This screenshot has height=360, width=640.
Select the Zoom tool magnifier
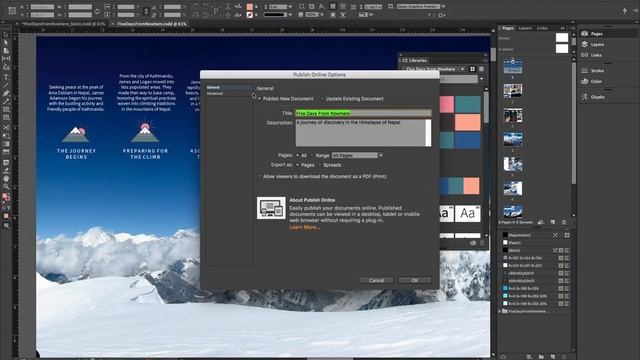click(x=6, y=187)
